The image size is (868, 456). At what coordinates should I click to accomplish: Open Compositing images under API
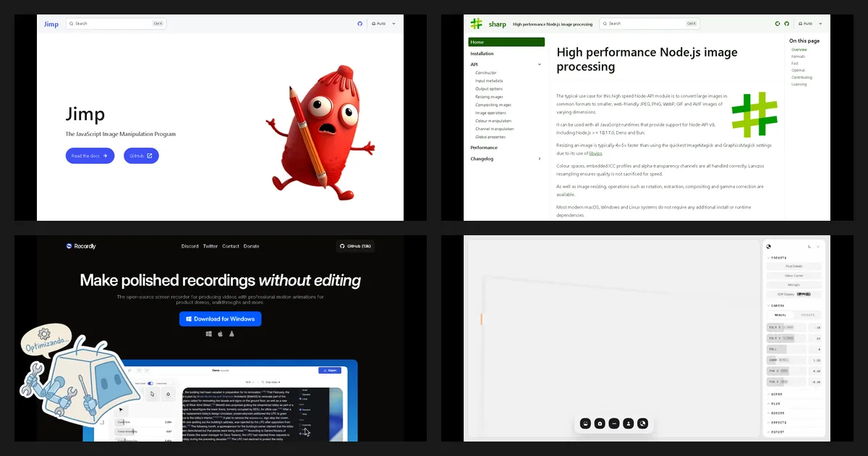493,105
